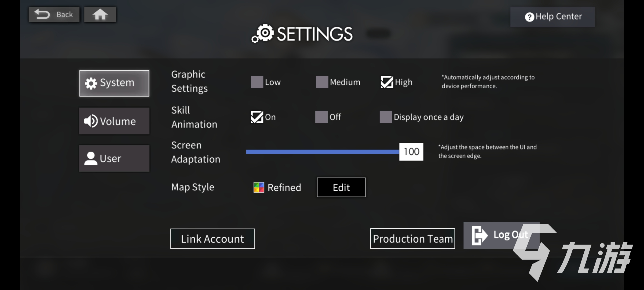
Task: Click the Production Team button
Action: [x=412, y=238]
